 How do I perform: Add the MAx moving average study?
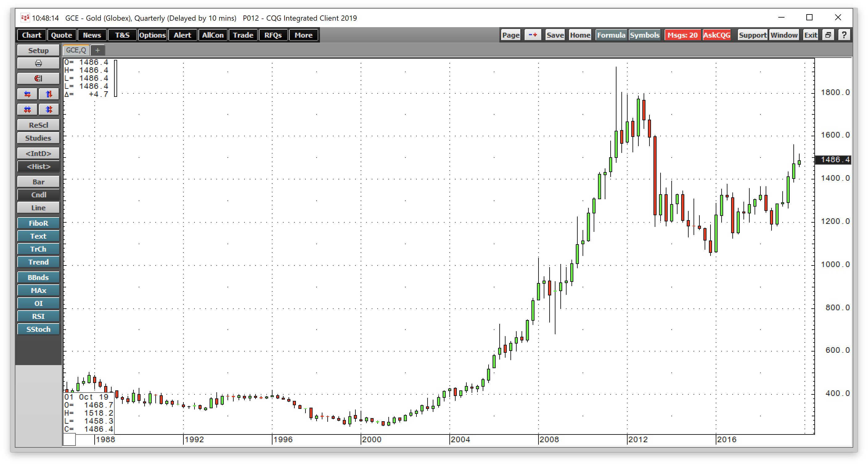point(39,290)
